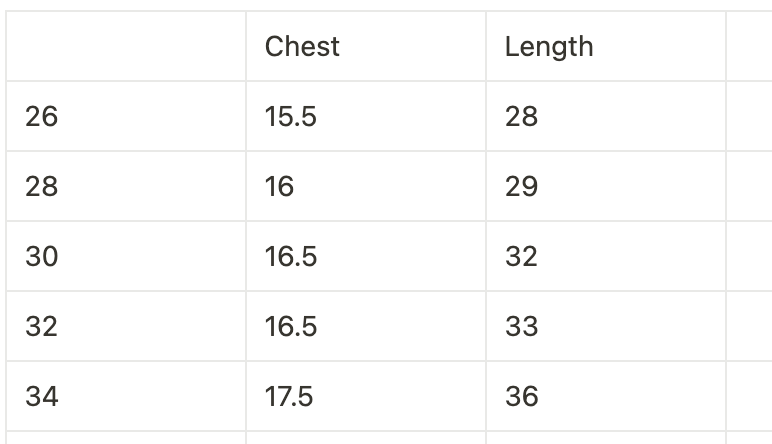Select the chest value 16 cell
The width and height of the screenshot is (772, 444).
coord(365,187)
